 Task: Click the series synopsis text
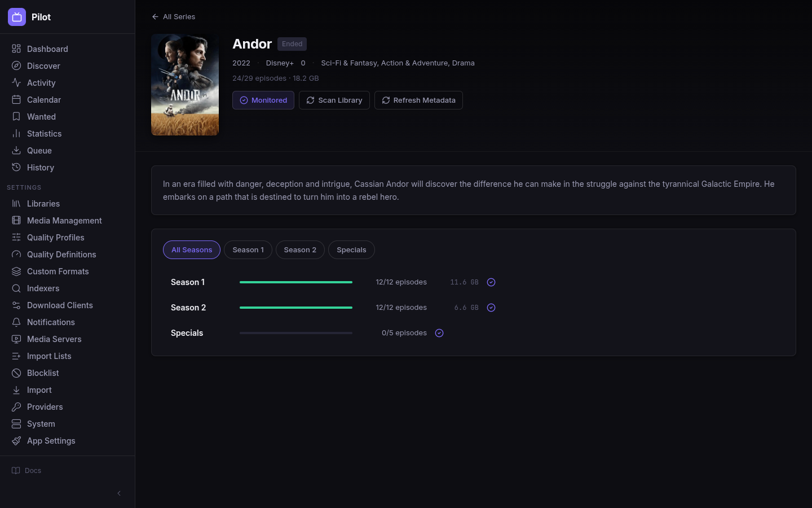(469, 190)
